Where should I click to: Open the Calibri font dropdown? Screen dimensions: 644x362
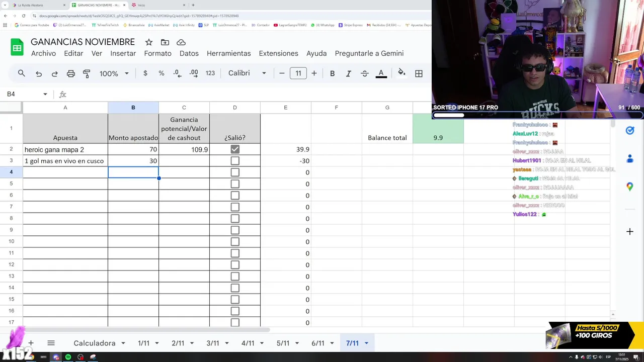tap(247, 73)
